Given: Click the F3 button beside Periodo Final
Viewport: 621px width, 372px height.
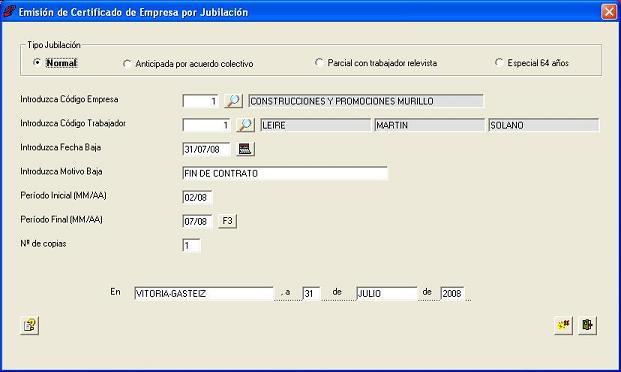Looking at the screenshot, I should tap(227, 221).
